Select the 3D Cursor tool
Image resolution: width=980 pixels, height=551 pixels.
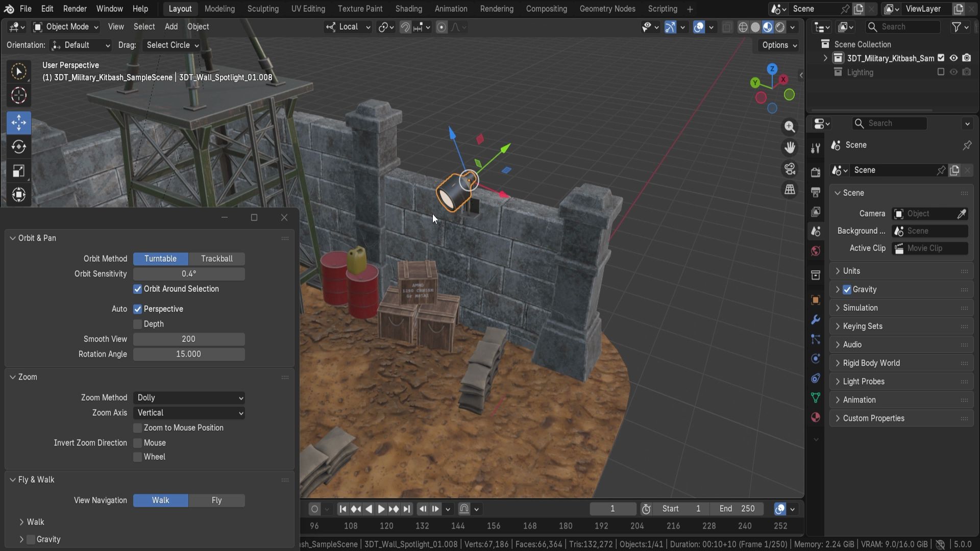click(x=19, y=95)
